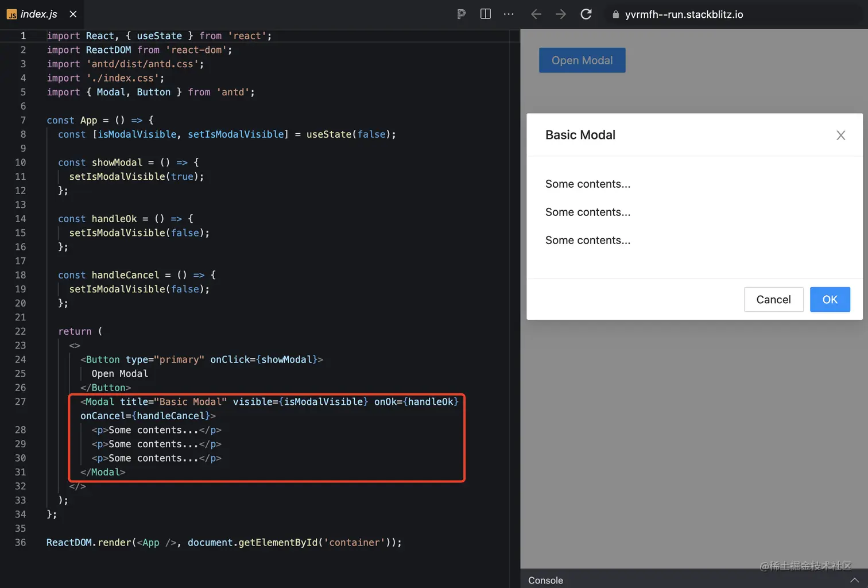Click the Button type="primary" opening tag

coord(201,359)
